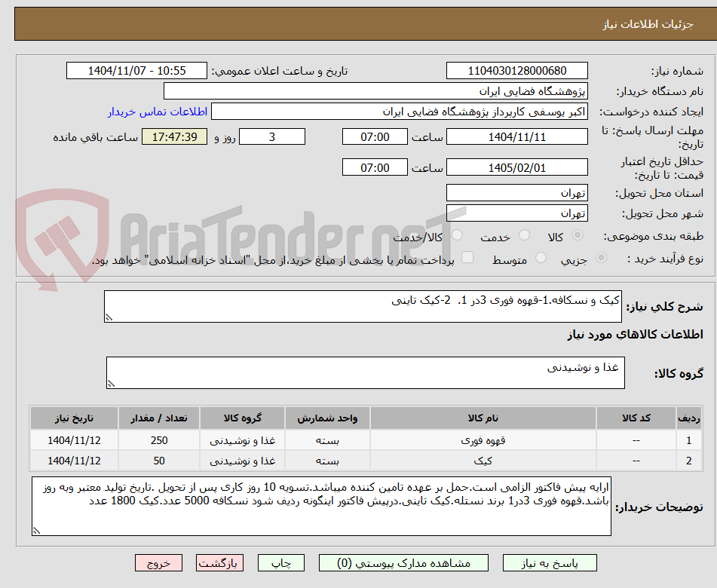Viewport: 717px width, 588px height.
Task: Click the validity hour field beside 1405/02/01
Action: coord(375,167)
